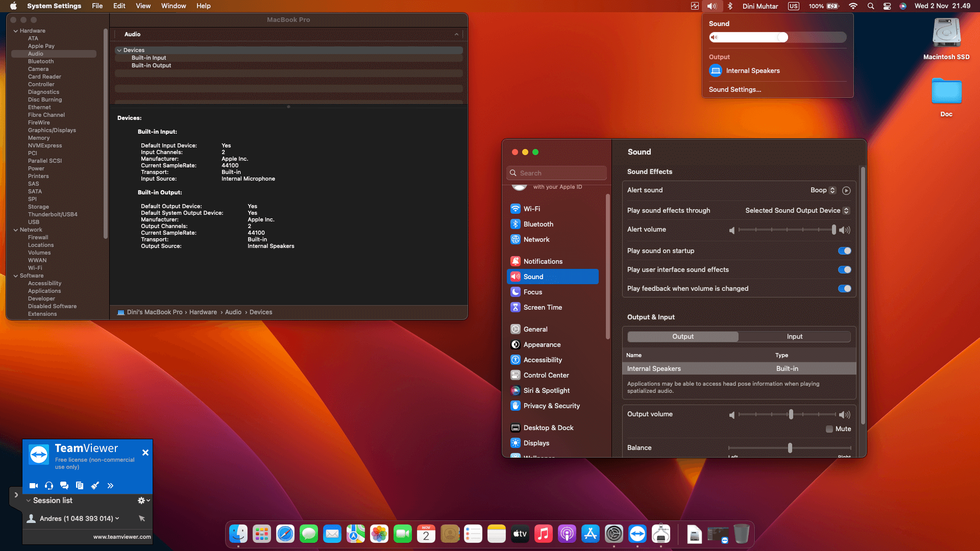Image resolution: width=980 pixels, height=551 pixels.
Task: Switch to the Input tab under Output & Input
Action: 794,336
